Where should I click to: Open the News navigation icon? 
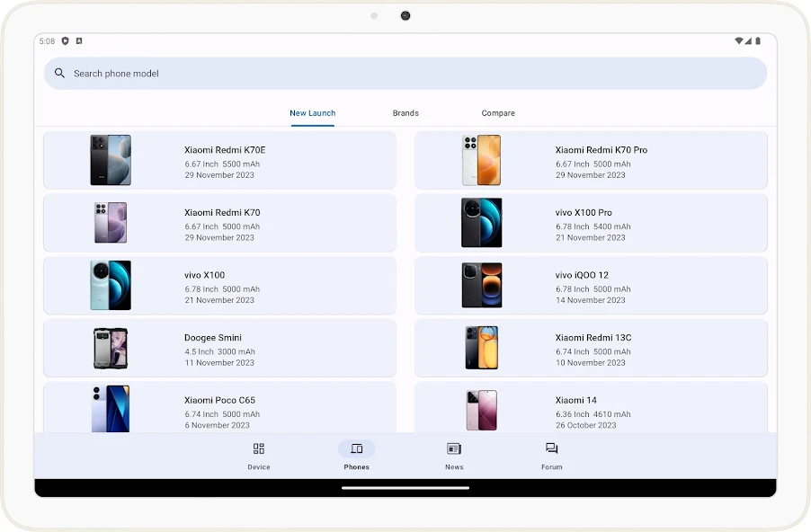454,448
